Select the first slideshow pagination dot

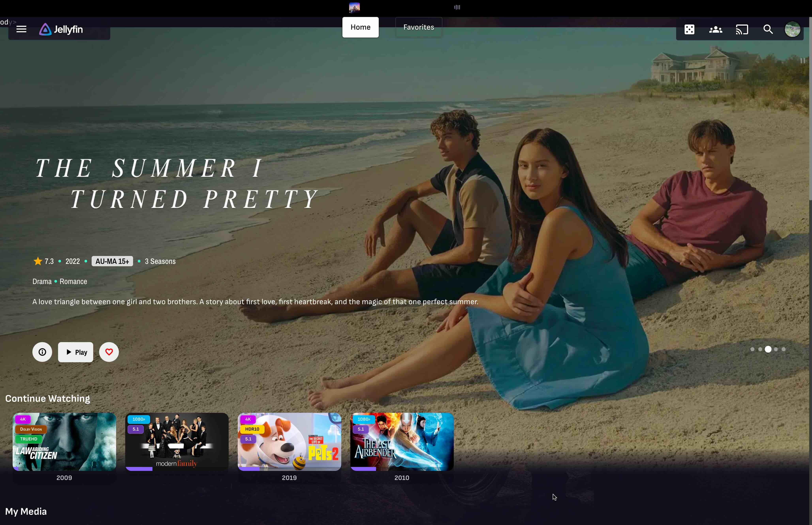(x=752, y=349)
